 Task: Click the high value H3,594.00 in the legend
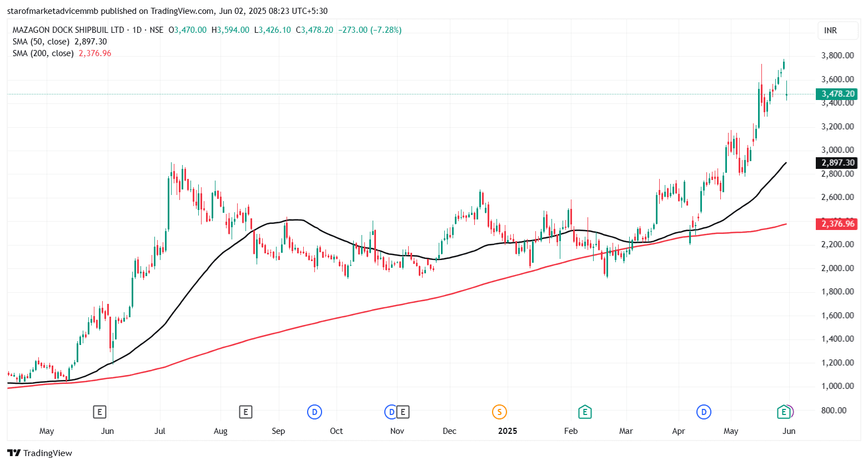point(230,30)
